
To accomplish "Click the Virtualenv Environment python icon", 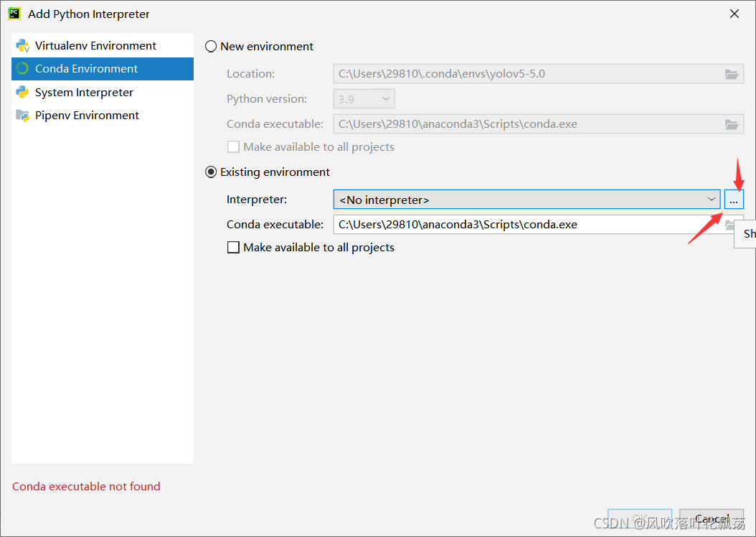I will click(x=23, y=46).
